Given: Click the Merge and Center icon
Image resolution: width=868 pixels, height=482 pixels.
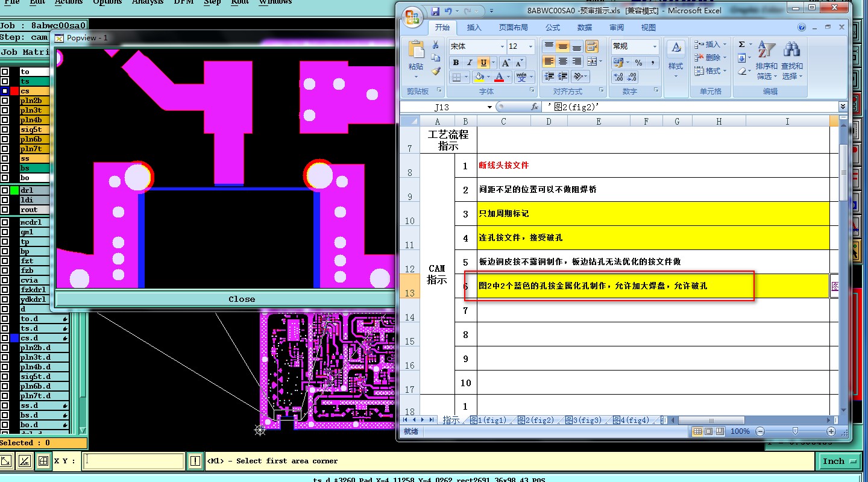Looking at the screenshot, I should point(591,61).
